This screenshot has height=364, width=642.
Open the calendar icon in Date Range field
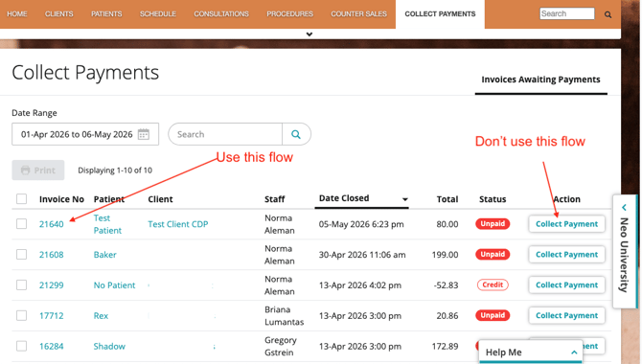coord(144,134)
